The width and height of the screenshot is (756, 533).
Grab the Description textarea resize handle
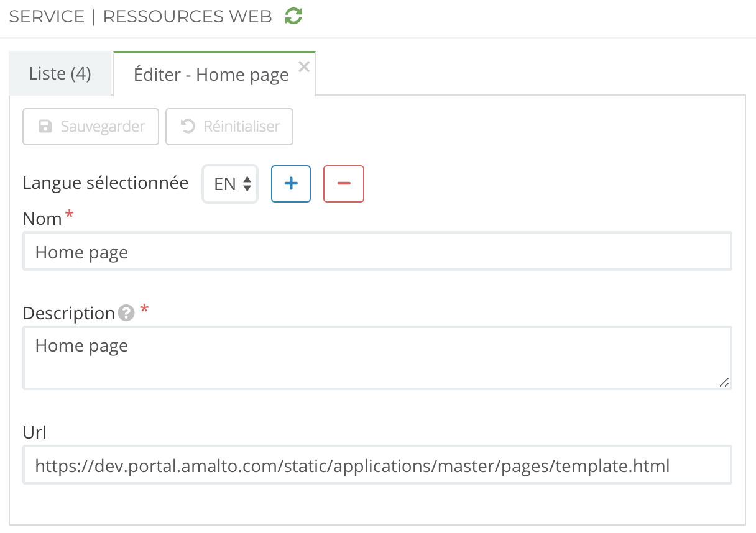724,383
